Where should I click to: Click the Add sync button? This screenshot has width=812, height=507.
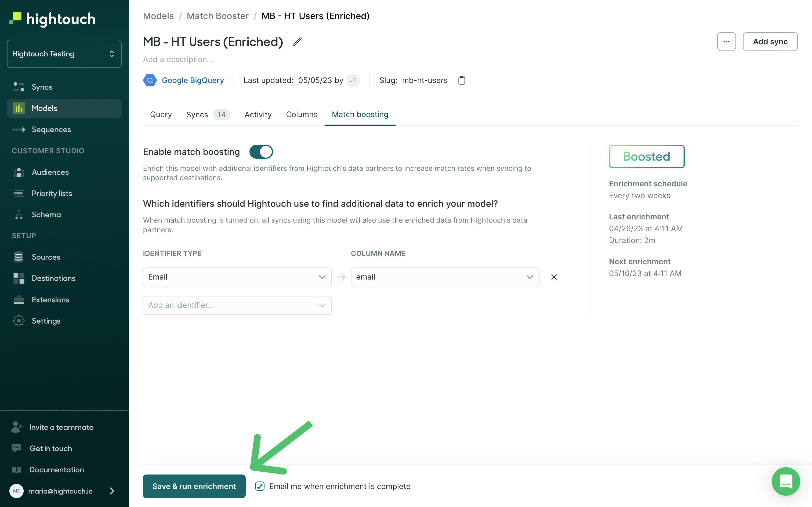[x=770, y=41]
